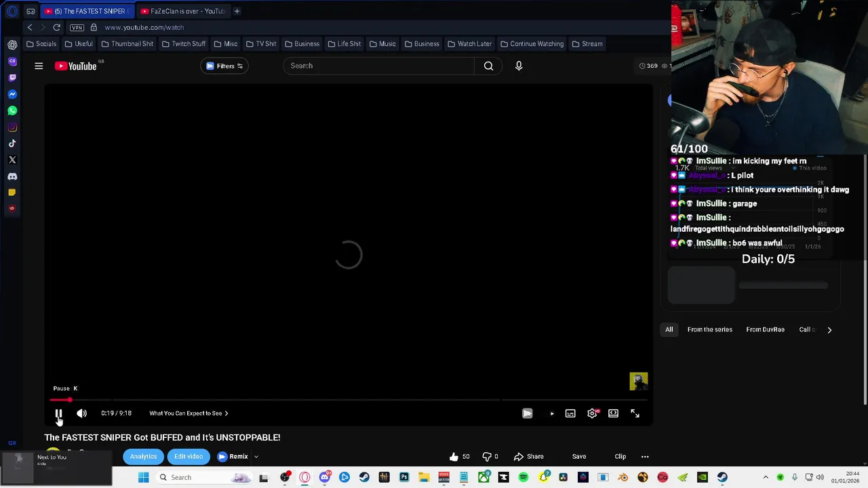Open the Filters button
This screenshot has height=488, width=868.
(224, 66)
